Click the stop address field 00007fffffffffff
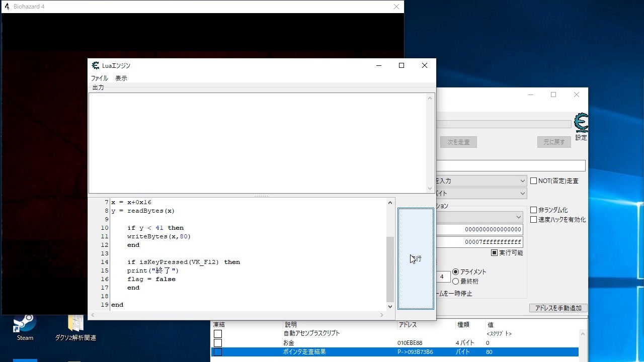 (480, 242)
